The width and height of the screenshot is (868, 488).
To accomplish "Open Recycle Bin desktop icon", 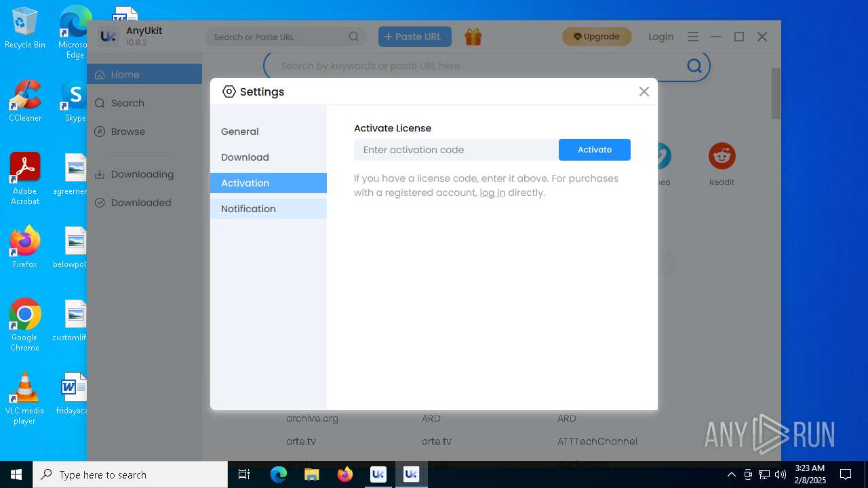I will [25, 28].
